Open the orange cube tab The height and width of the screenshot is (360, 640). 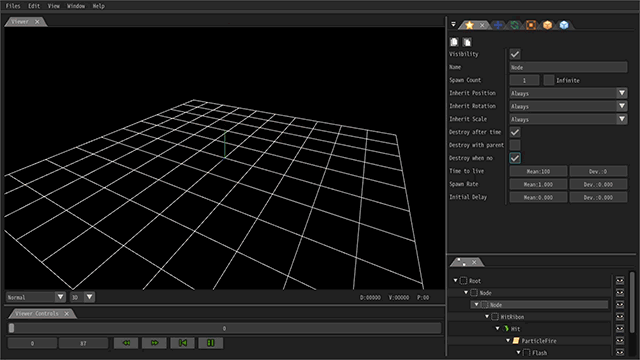coord(547,25)
